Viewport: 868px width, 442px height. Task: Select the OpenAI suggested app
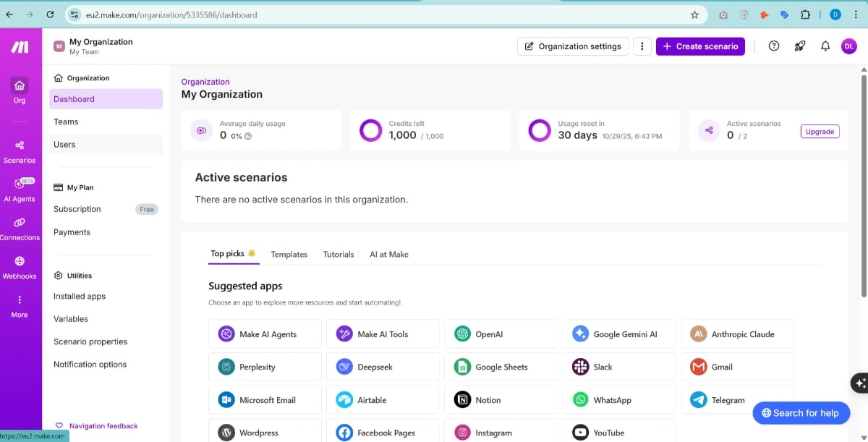tap(501, 333)
